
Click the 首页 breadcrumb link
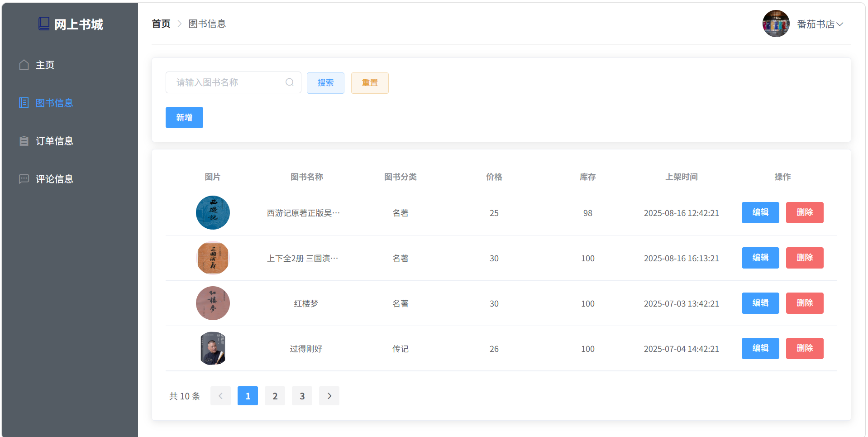(x=161, y=24)
